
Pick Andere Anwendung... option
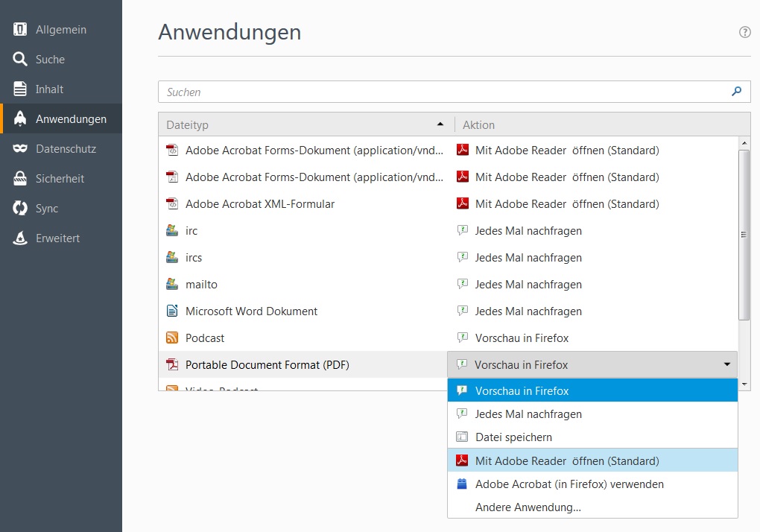click(x=592, y=507)
